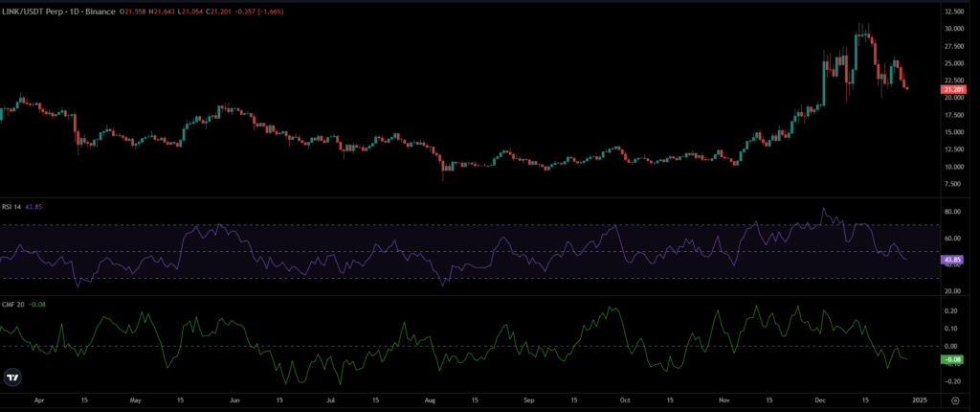Click the -1.66% change value in header

tap(270, 11)
